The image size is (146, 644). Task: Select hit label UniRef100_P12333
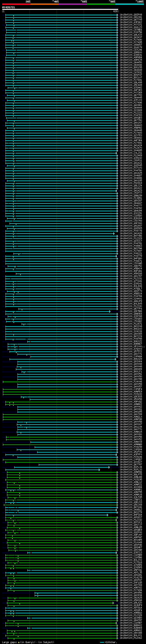point(131,113)
